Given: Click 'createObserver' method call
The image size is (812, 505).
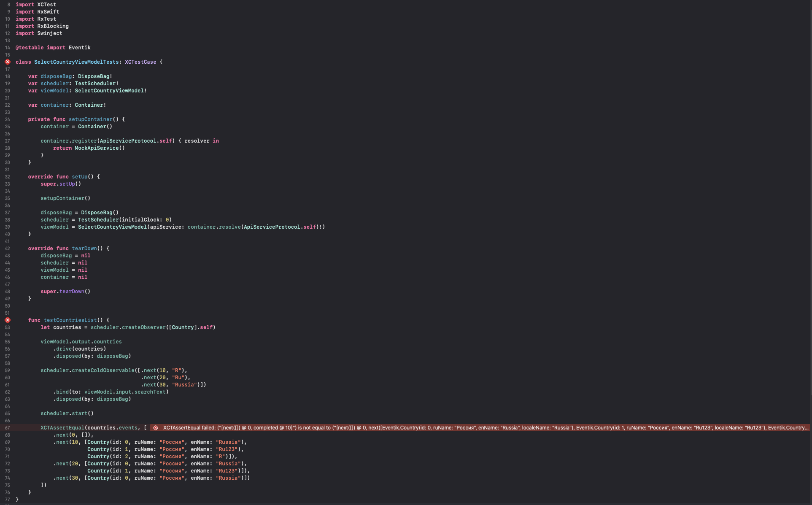Looking at the screenshot, I should (x=144, y=327).
